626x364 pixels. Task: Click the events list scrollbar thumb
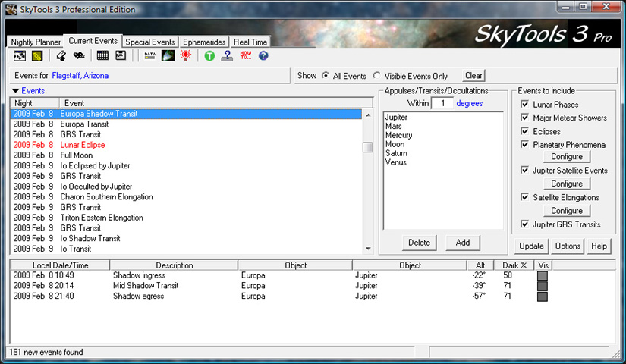(x=368, y=147)
